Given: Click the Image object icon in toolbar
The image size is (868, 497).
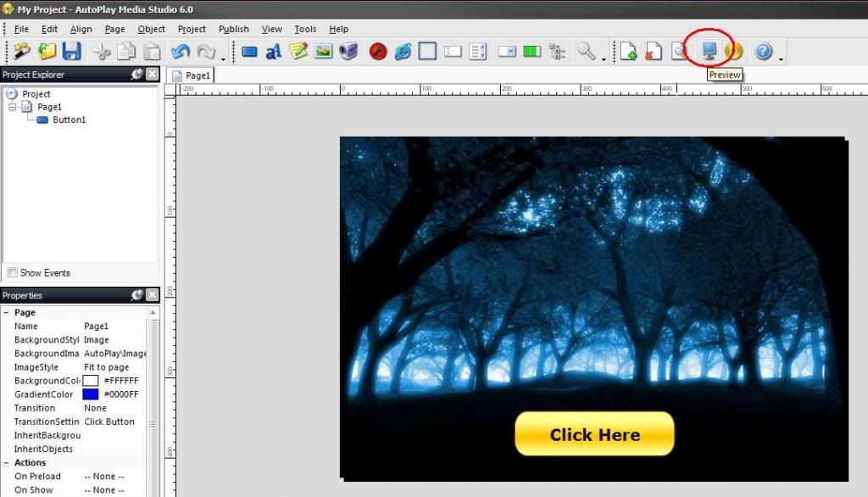Looking at the screenshot, I should tap(323, 52).
